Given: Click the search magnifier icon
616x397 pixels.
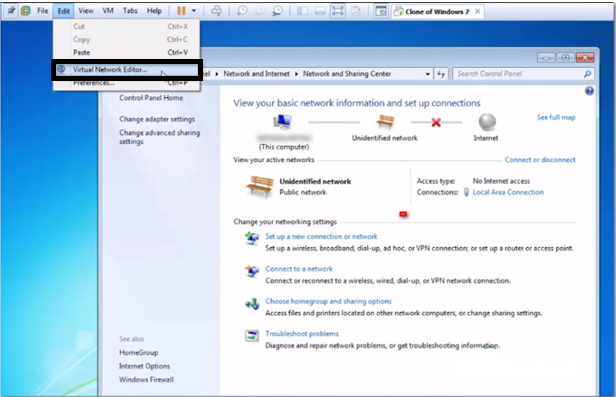Looking at the screenshot, I should point(587,74).
